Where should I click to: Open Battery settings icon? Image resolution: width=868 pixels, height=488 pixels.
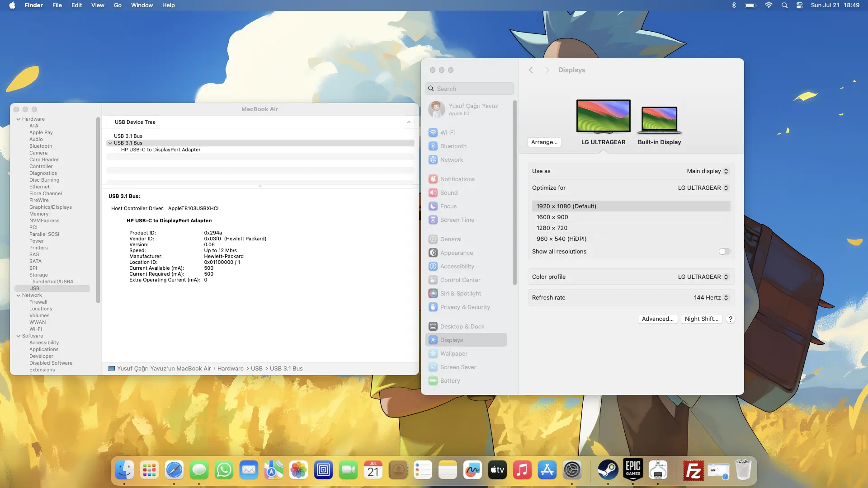(433, 380)
